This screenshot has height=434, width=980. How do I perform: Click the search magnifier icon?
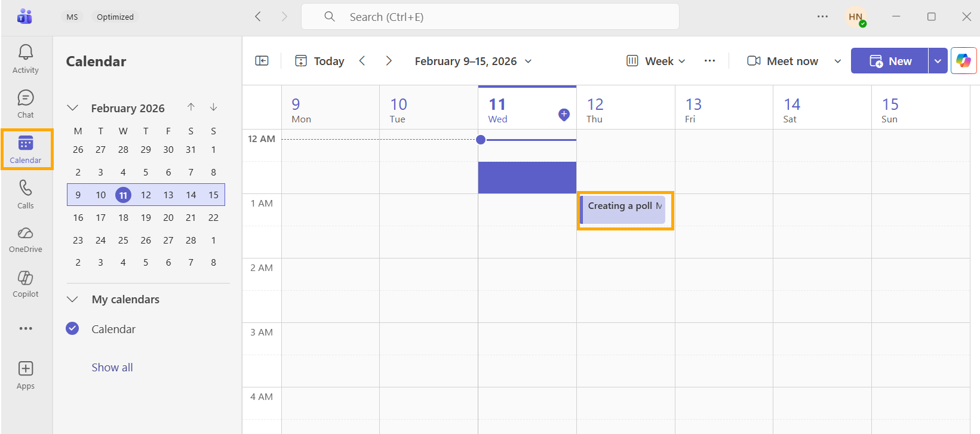point(330,17)
